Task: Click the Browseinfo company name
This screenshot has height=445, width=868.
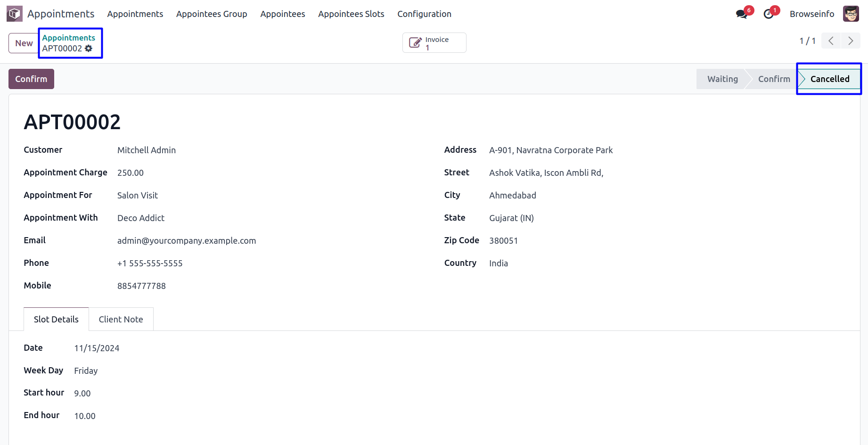Action: pyautogui.click(x=811, y=14)
